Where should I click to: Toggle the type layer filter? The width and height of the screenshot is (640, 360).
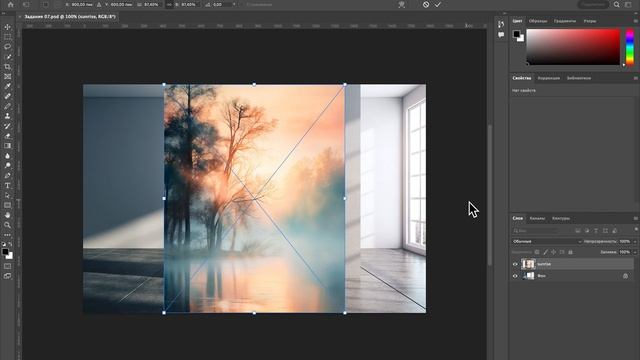tap(596, 231)
